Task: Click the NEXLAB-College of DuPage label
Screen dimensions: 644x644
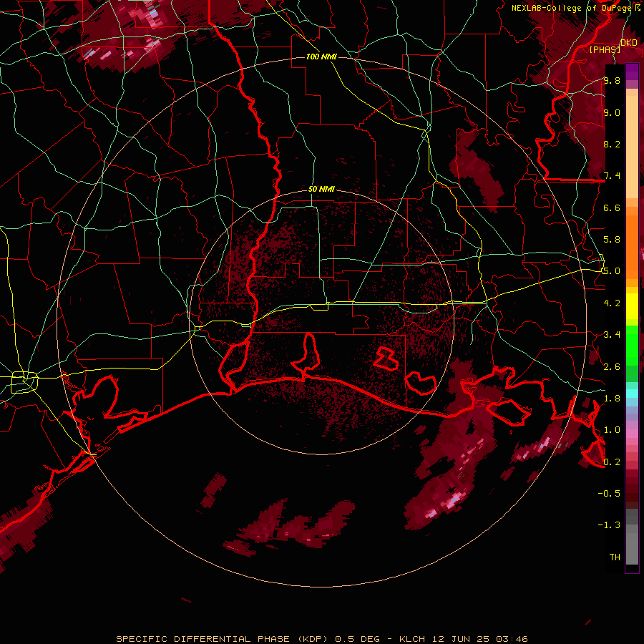Action: (572, 8)
